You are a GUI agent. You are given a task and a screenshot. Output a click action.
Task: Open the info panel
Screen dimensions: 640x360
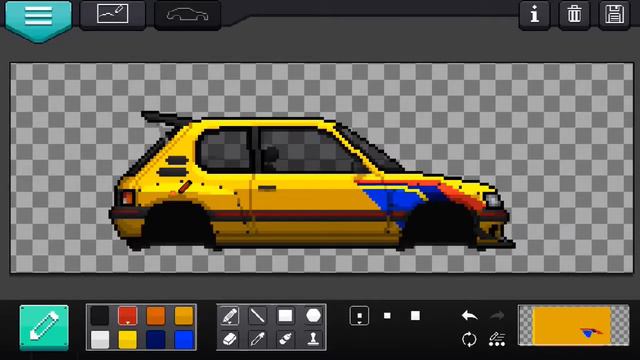tap(534, 15)
